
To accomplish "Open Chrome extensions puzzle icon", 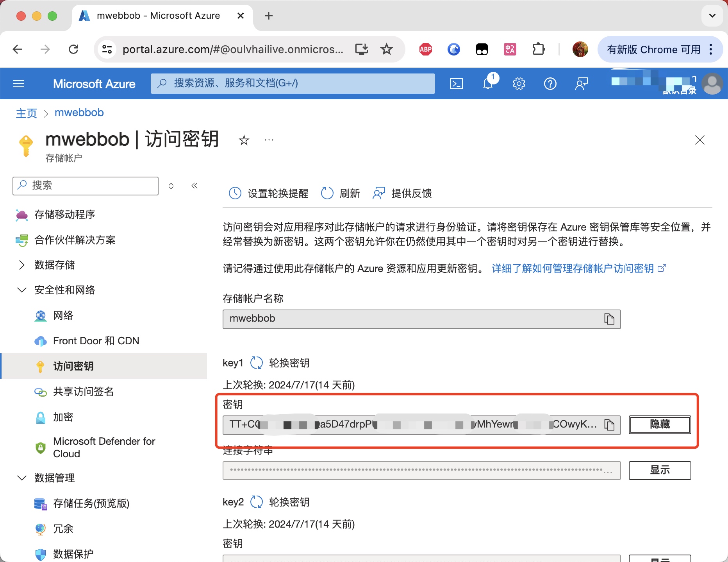I will tap(539, 49).
